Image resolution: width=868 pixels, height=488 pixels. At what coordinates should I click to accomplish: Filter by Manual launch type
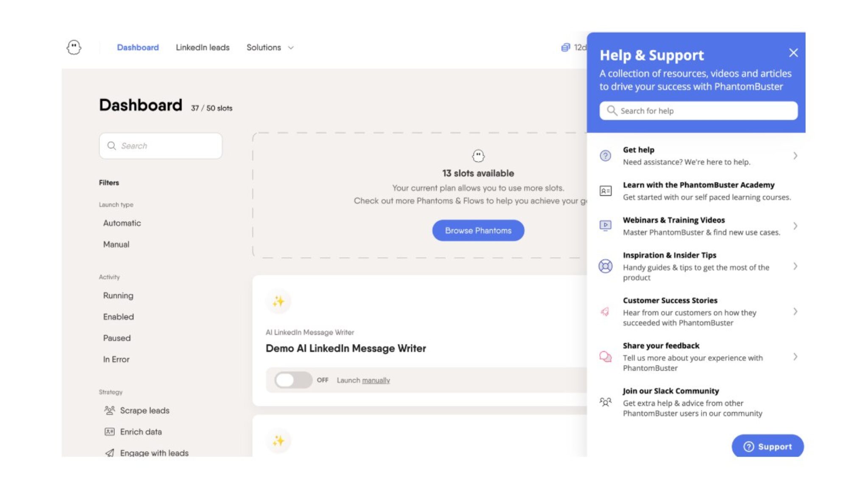pyautogui.click(x=116, y=244)
